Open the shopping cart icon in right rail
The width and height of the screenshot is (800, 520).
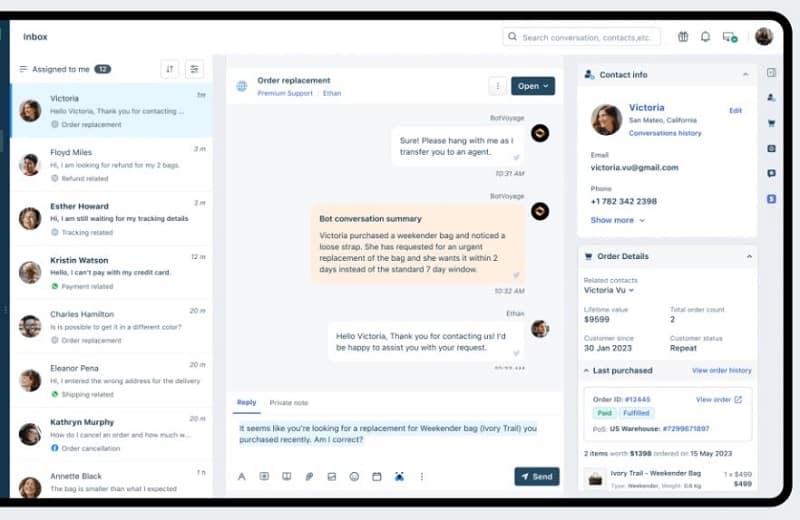point(771,123)
